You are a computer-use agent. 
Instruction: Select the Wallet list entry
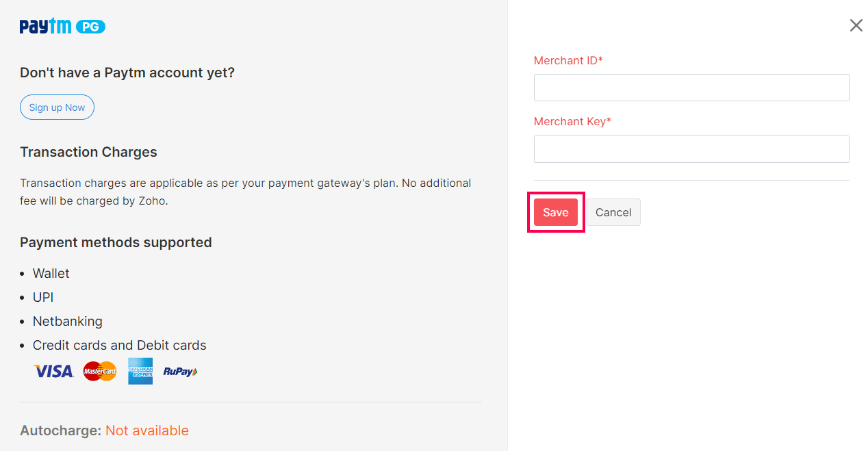point(51,273)
